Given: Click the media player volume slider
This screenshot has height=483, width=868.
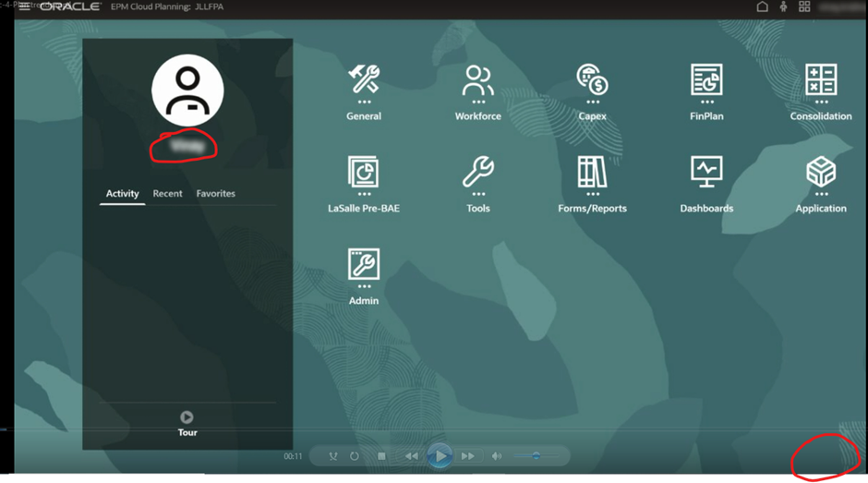Looking at the screenshot, I should pos(535,456).
